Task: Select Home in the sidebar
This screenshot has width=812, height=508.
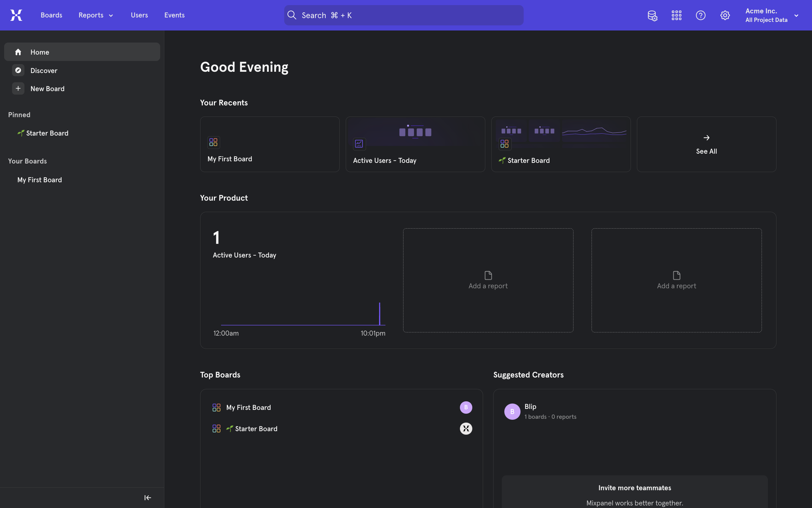Action: 82,52
